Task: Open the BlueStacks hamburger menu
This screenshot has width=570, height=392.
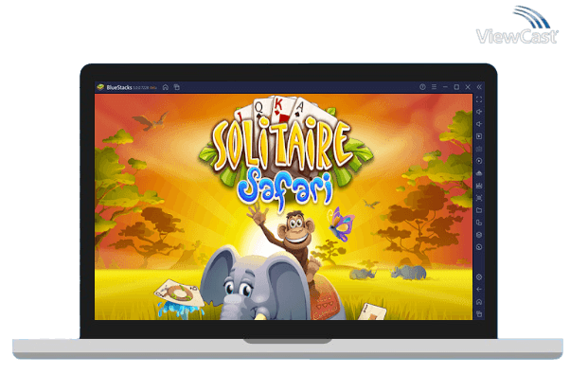Action: pos(434,87)
